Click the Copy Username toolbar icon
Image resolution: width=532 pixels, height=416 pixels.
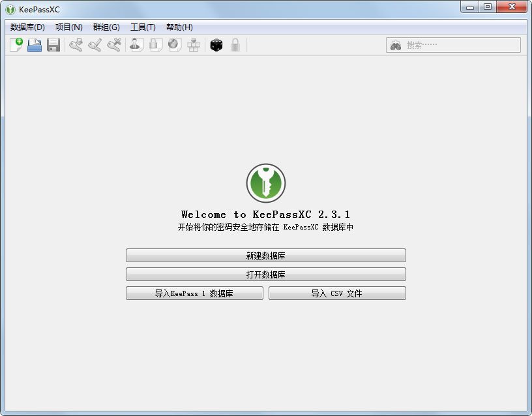[x=137, y=45]
